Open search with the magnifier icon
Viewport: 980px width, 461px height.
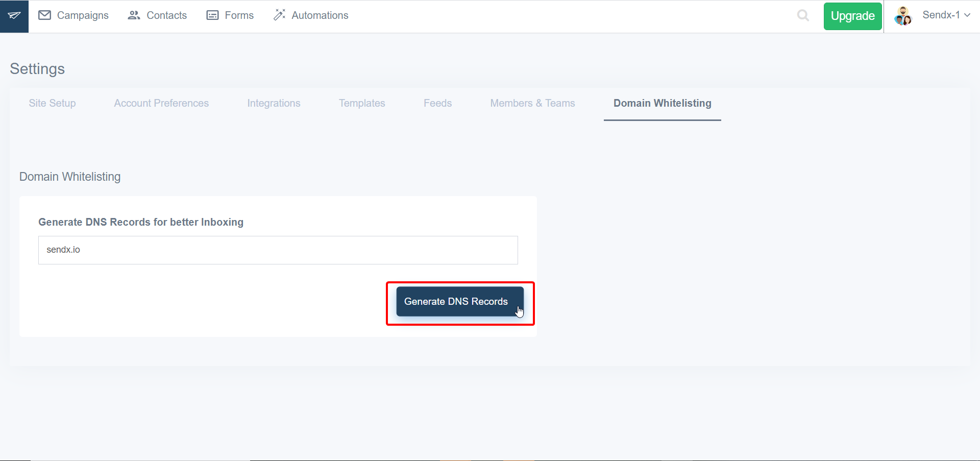[803, 15]
